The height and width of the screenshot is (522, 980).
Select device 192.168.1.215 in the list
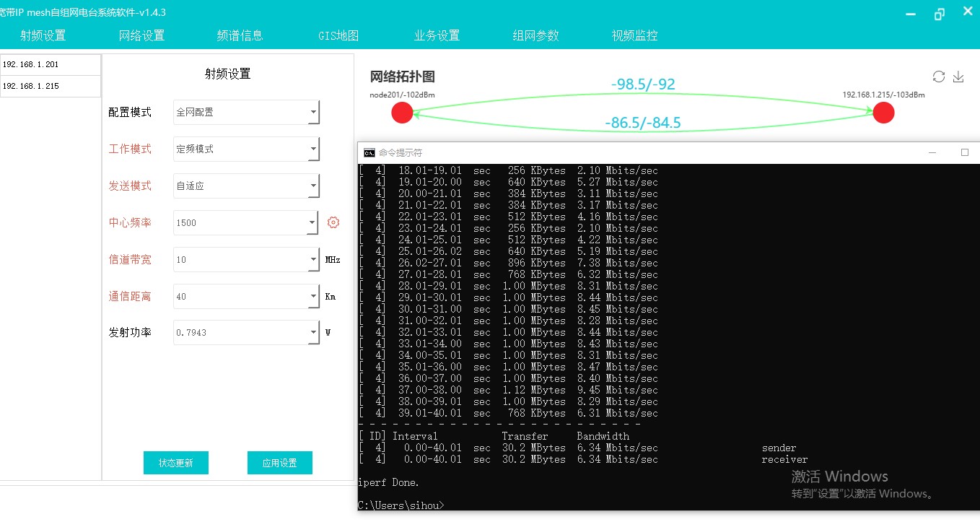(x=51, y=86)
